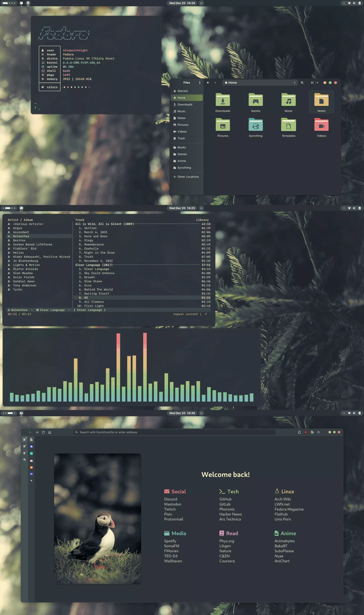Open the browser extensions puzzle icon

coord(299,432)
